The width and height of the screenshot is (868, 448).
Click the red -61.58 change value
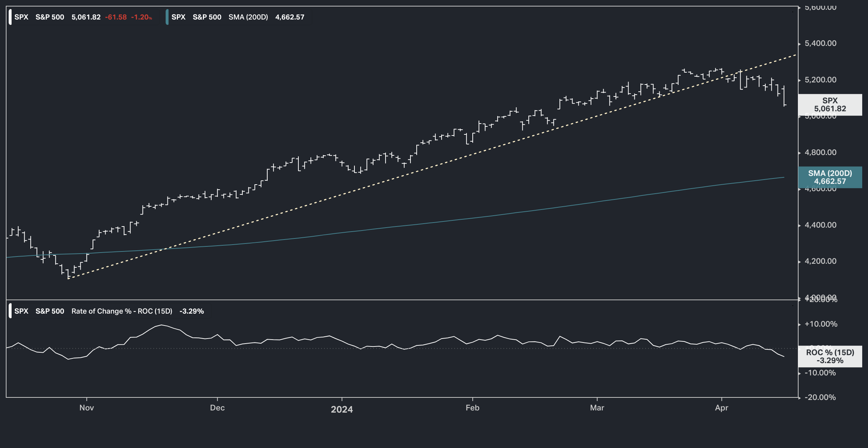tap(116, 17)
